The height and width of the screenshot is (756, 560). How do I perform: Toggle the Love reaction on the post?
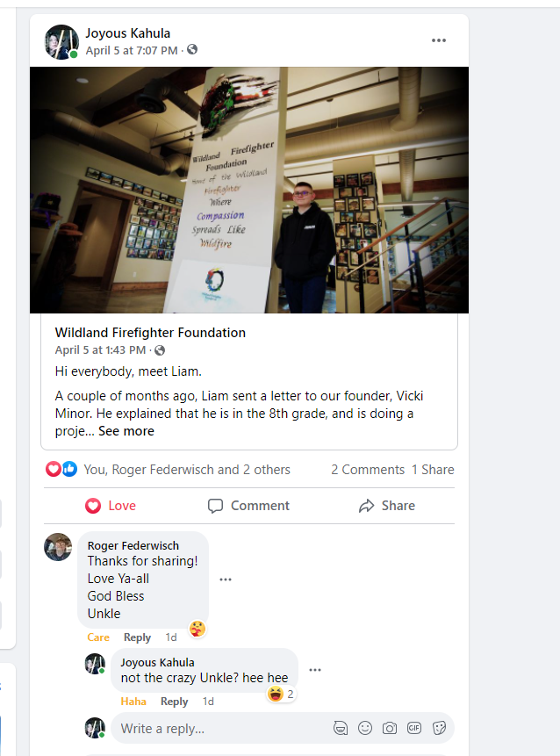coord(111,506)
